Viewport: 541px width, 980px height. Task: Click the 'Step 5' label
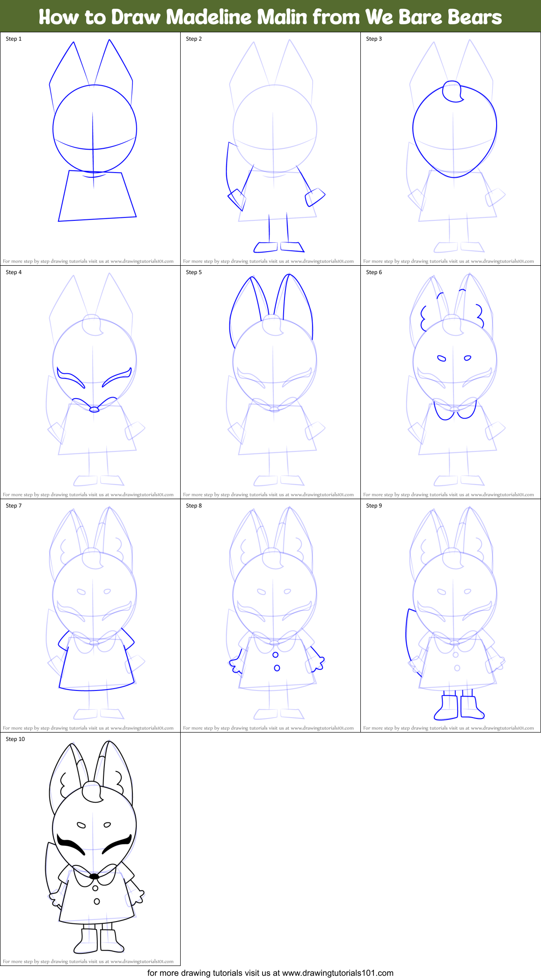194,272
